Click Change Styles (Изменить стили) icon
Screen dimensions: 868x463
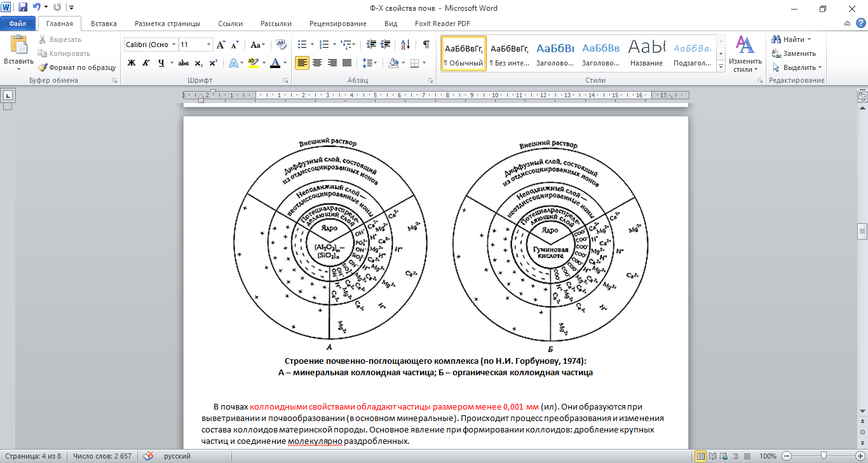745,53
